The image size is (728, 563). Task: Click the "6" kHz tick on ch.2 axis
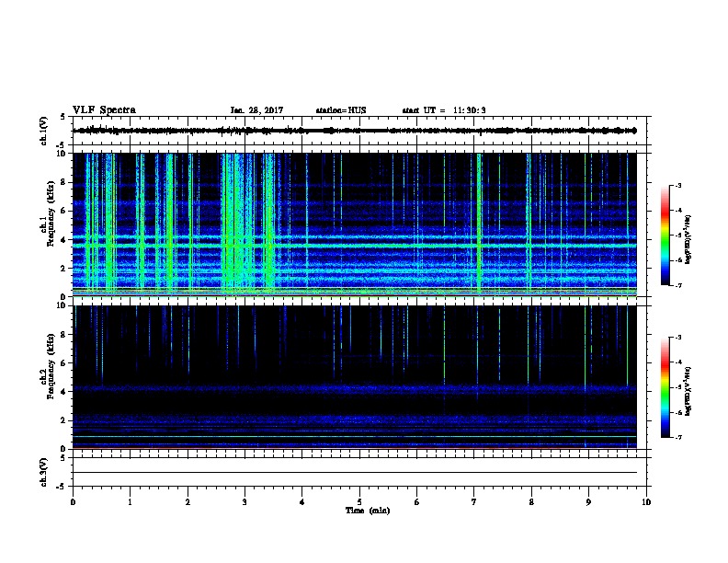(64, 363)
